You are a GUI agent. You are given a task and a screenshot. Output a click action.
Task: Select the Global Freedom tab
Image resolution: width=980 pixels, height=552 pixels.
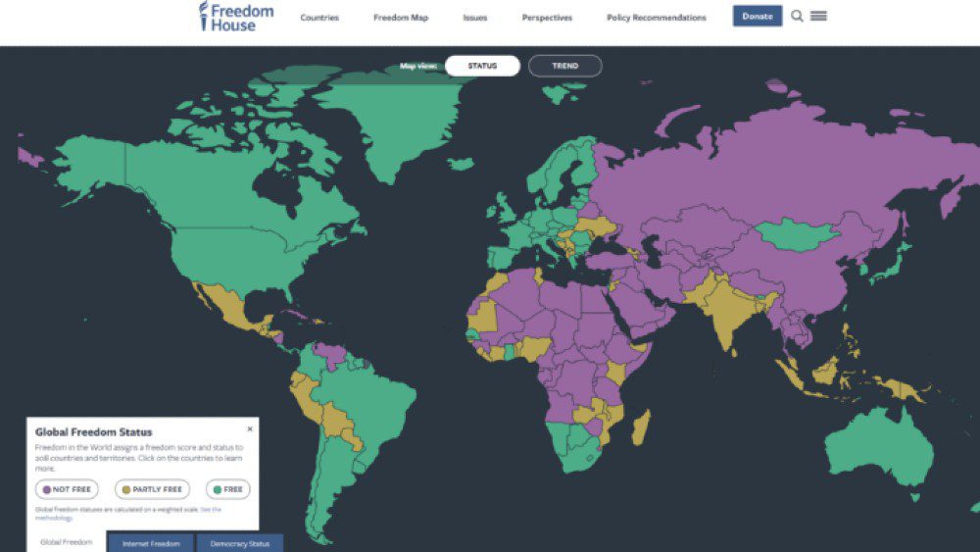tap(67, 541)
